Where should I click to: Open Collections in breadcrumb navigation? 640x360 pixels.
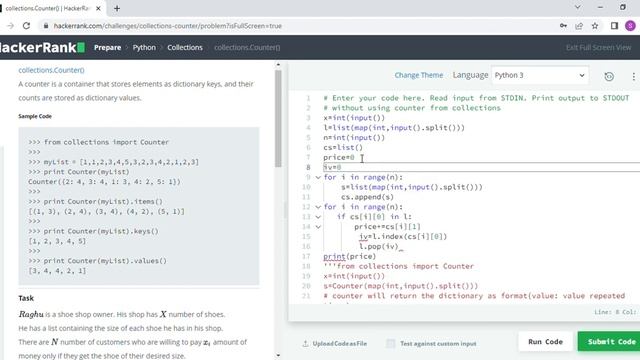(185, 47)
